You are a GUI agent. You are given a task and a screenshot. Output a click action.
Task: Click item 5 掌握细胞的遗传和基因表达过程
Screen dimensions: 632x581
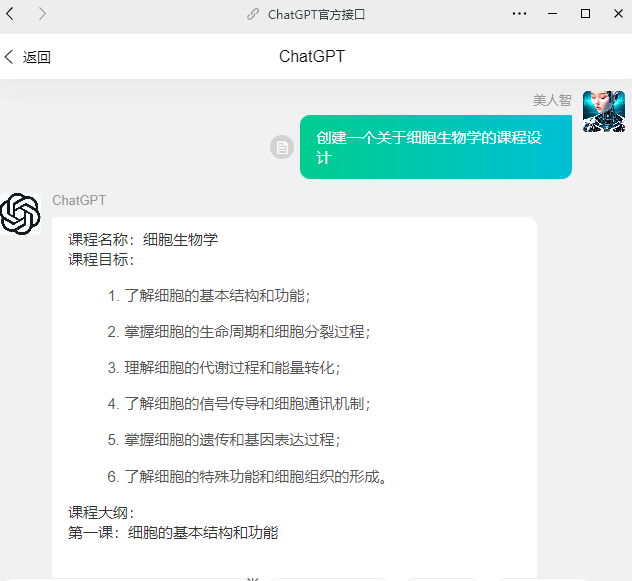(224, 439)
